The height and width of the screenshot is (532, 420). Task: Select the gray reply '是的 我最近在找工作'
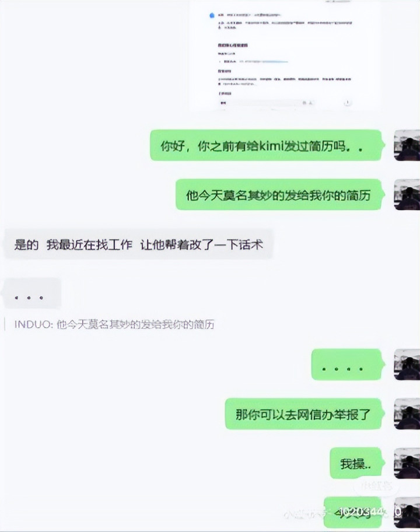tap(138, 244)
